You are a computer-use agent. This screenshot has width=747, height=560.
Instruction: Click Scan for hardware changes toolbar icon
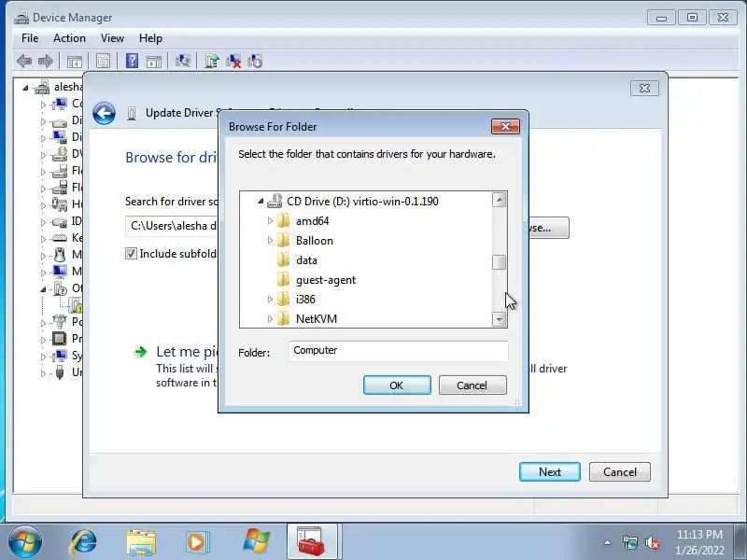(183, 61)
